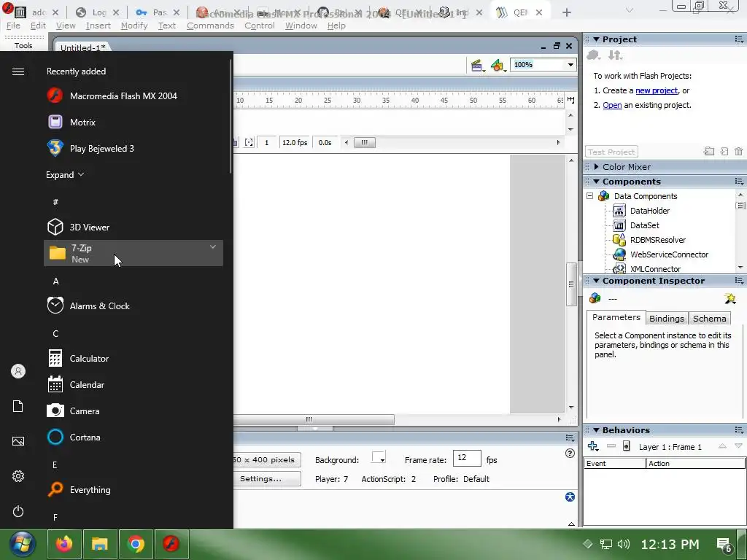
Task: Click Firefox icon on the taskbar
Action: pos(64,544)
